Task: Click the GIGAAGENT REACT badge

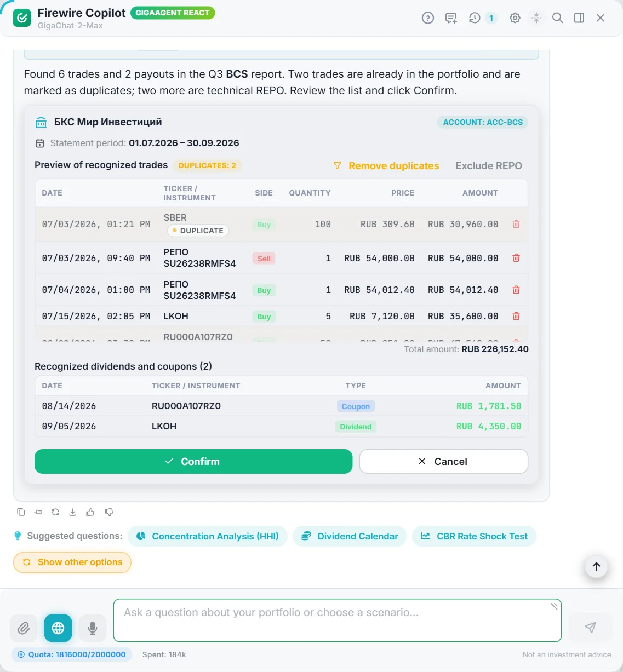Action: pos(173,13)
